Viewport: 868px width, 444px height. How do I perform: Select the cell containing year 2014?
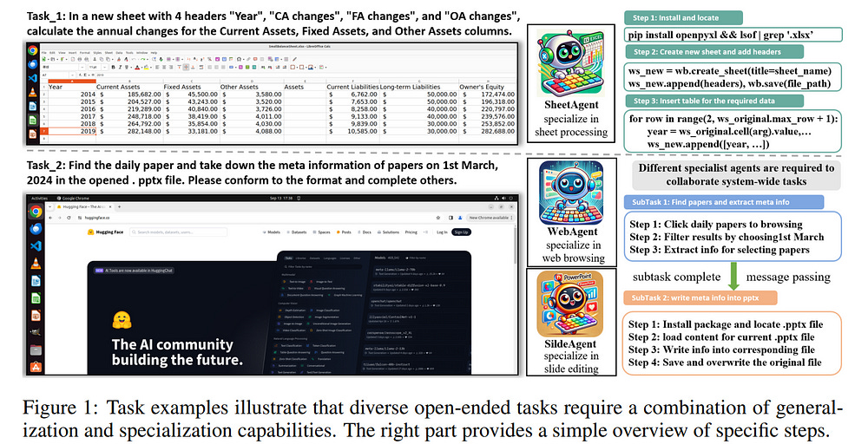point(72,95)
